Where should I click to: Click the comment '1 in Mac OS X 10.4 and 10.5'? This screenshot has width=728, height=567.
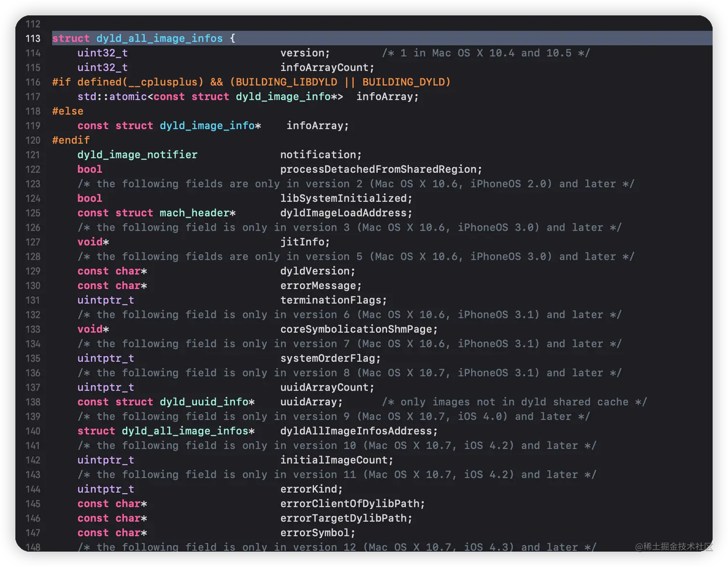(x=486, y=53)
